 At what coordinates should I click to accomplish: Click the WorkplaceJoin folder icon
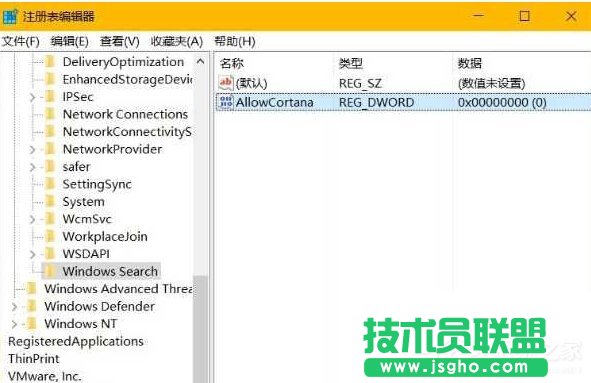50,236
